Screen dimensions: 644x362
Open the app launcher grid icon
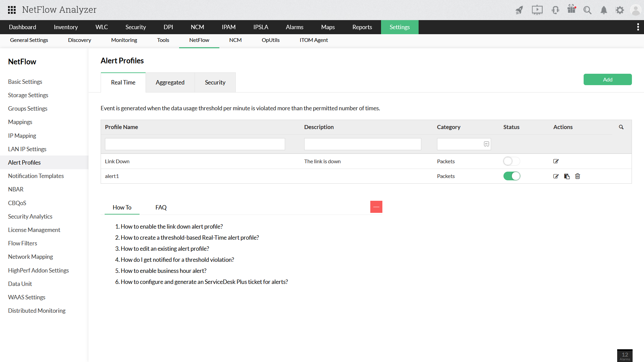click(x=12, y=10)
